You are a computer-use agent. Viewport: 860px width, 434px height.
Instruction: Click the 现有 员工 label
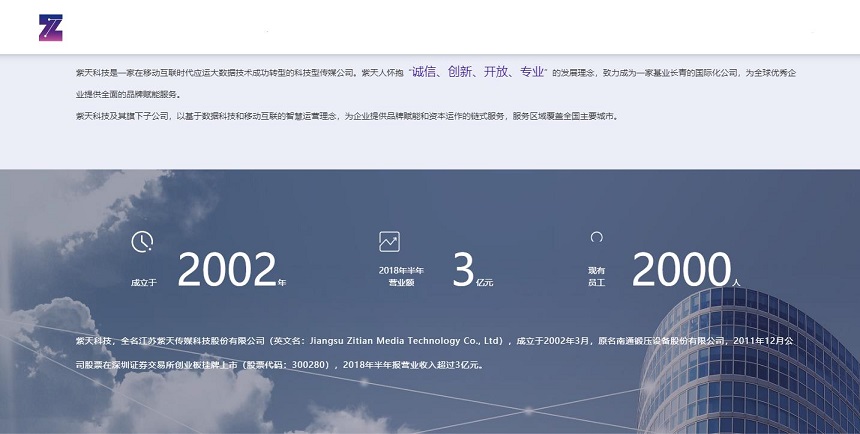click(x=597, y=277)
